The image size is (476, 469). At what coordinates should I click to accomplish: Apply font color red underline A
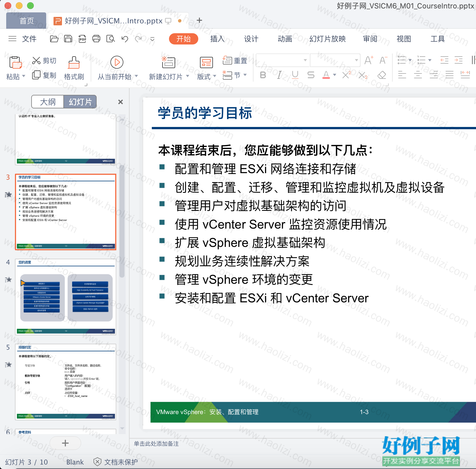click(326, 75)
